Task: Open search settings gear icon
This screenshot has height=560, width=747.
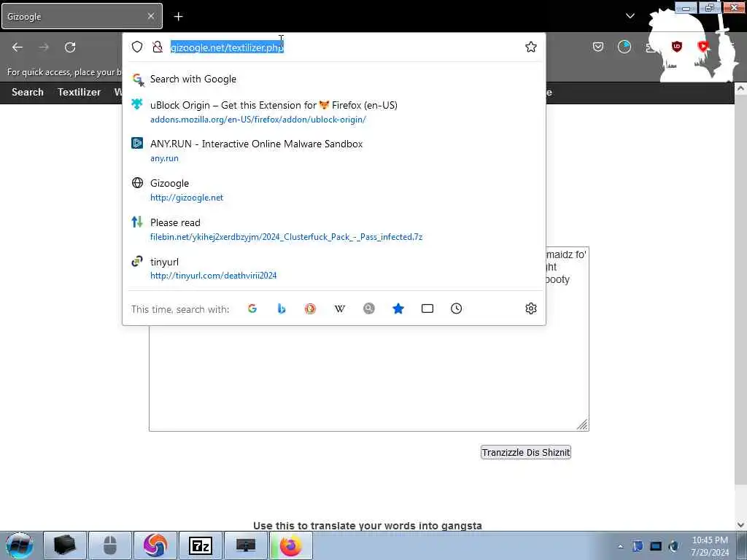Action: click(531, 308)
